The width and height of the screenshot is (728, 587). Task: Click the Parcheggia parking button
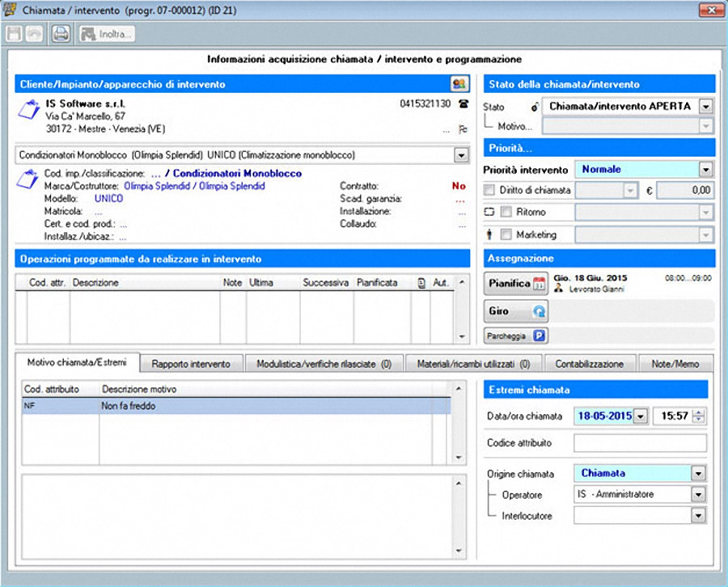516,336
